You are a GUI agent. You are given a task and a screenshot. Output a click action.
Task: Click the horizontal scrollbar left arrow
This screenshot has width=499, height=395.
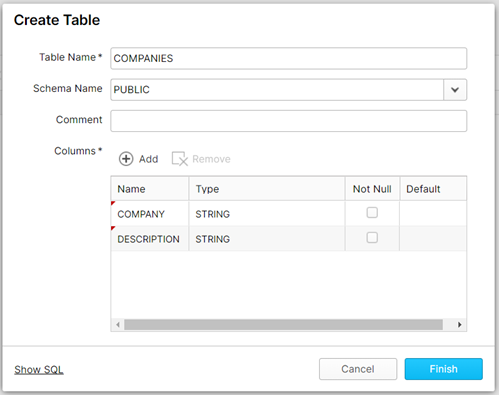[x=118, y=324]
